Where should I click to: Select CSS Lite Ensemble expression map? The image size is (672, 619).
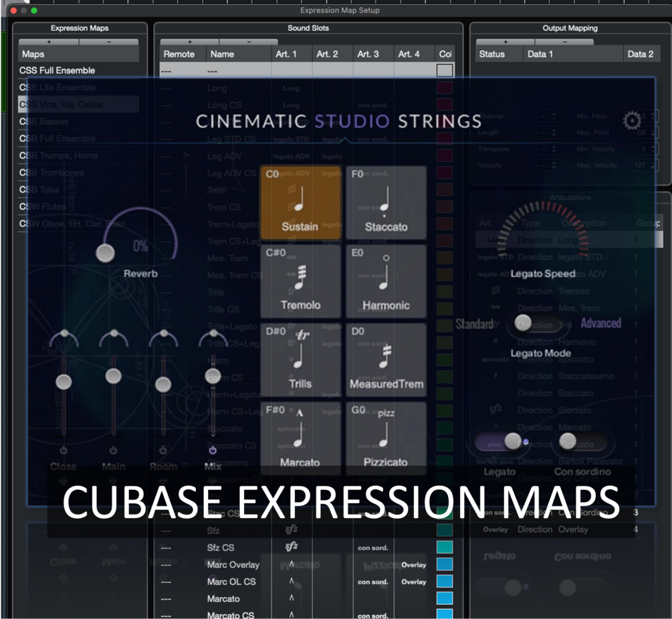pos(78,88)
